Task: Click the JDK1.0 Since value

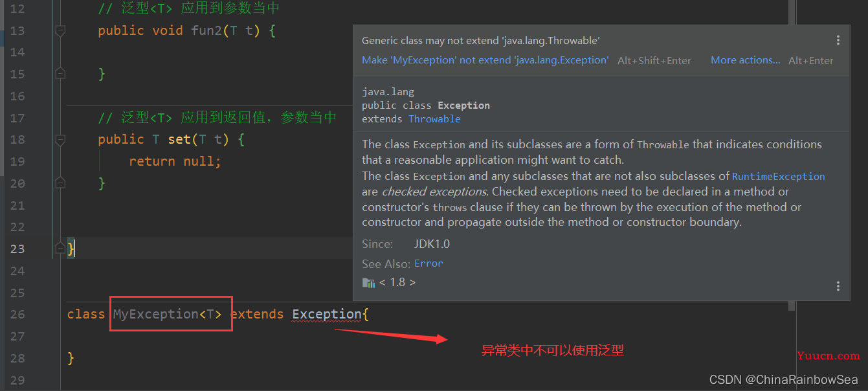Action: [432, 244]
